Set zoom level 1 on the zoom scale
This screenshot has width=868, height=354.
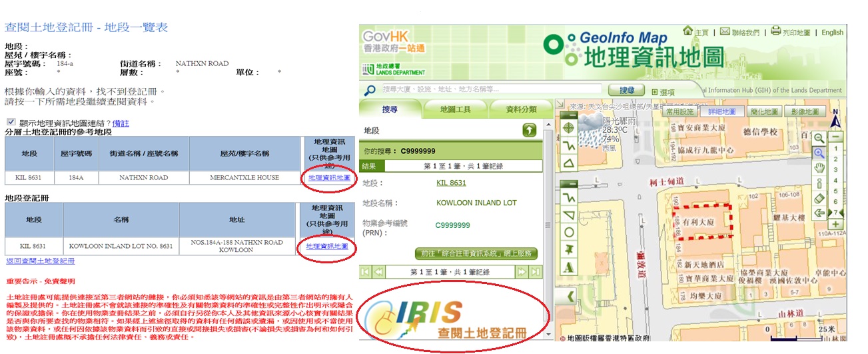pyautogui.click(x=836, y=149)
